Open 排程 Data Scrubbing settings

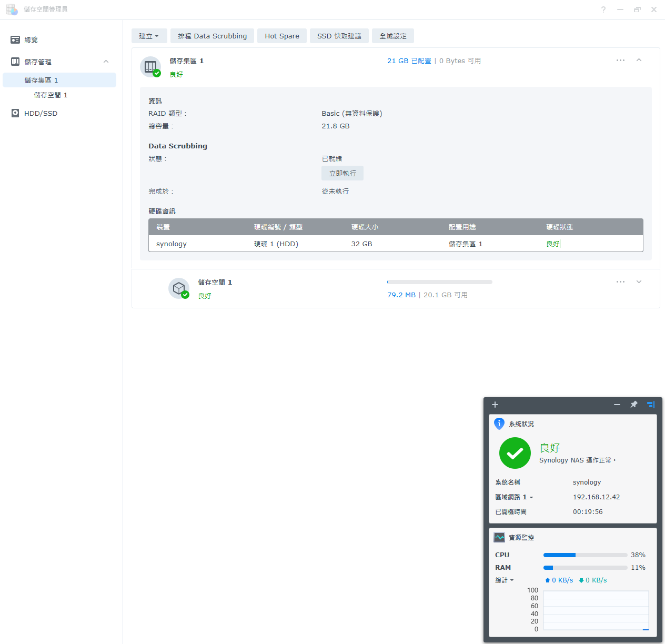(x=212, y=36)
